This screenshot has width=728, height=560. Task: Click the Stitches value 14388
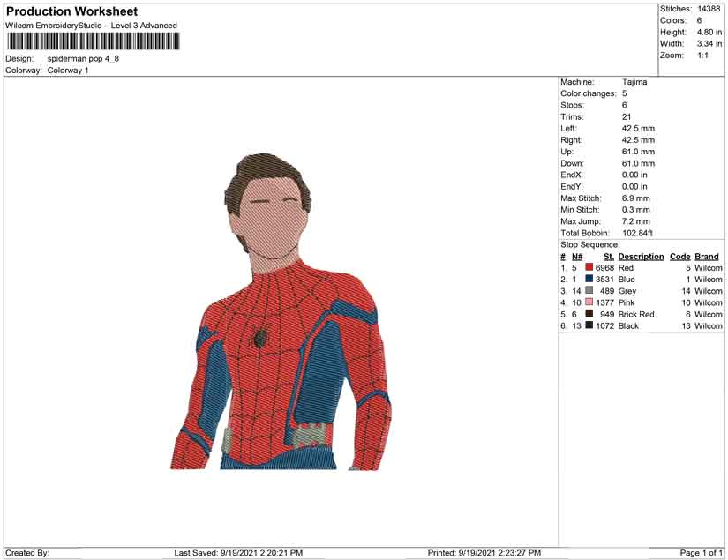(x=709, y=9)
